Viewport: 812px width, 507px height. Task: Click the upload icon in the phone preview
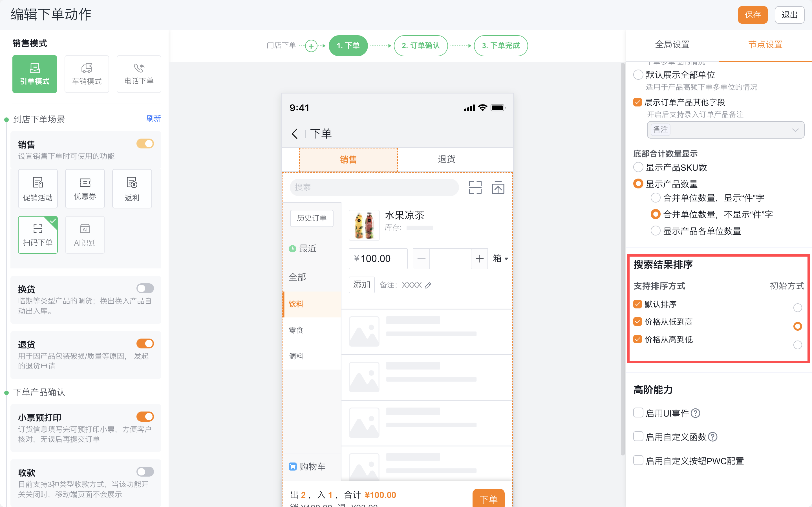498,187
